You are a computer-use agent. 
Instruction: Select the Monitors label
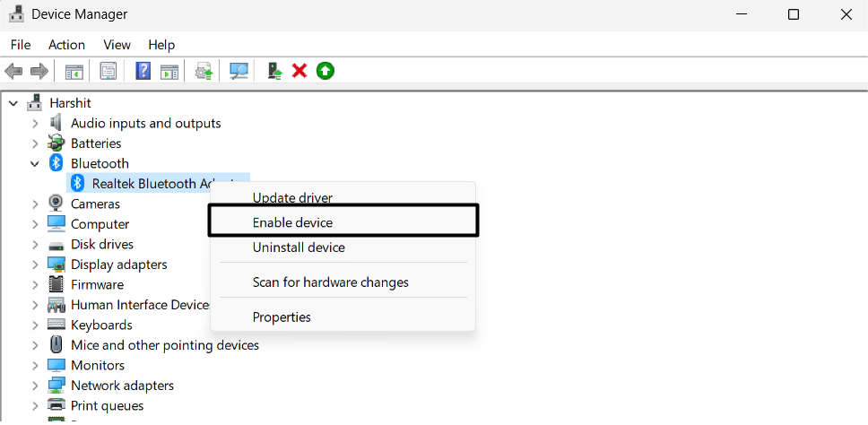(x=98, y=365)
